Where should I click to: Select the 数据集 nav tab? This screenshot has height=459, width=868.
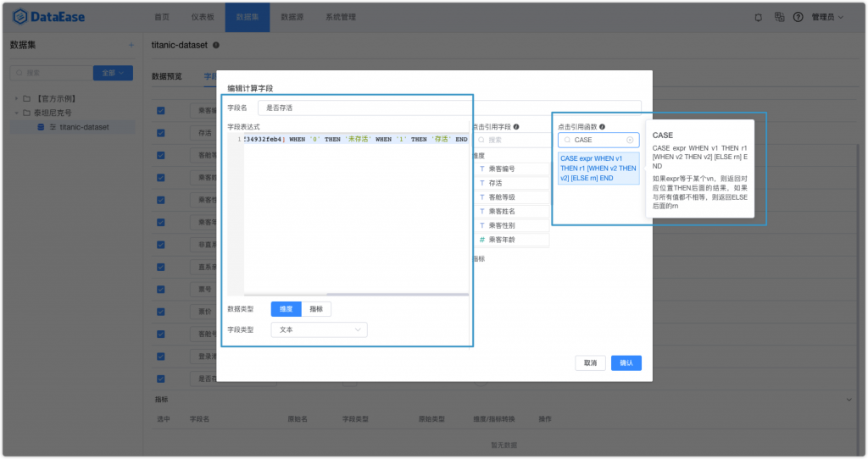[248, 17]
